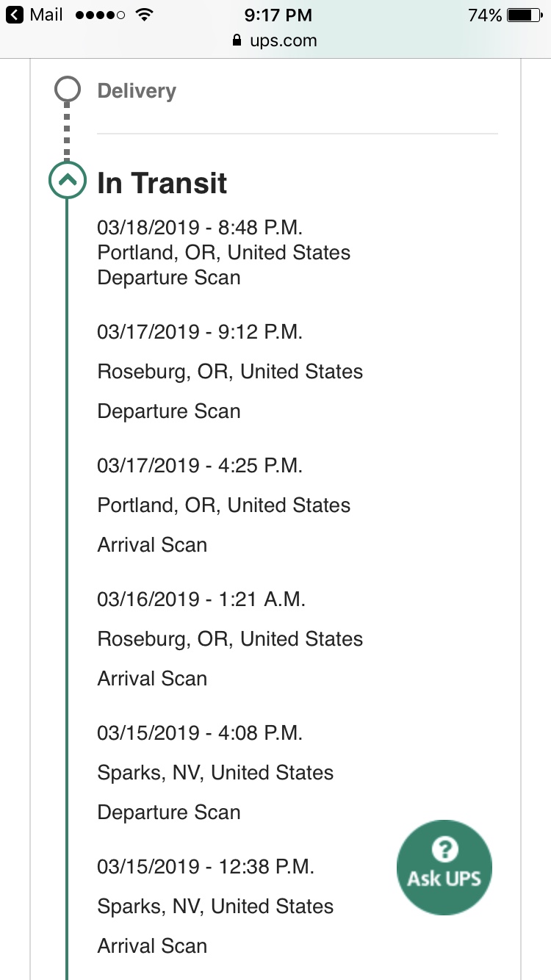
Task: Collapse the In Transit section chevron
Action: pos(67,179)
